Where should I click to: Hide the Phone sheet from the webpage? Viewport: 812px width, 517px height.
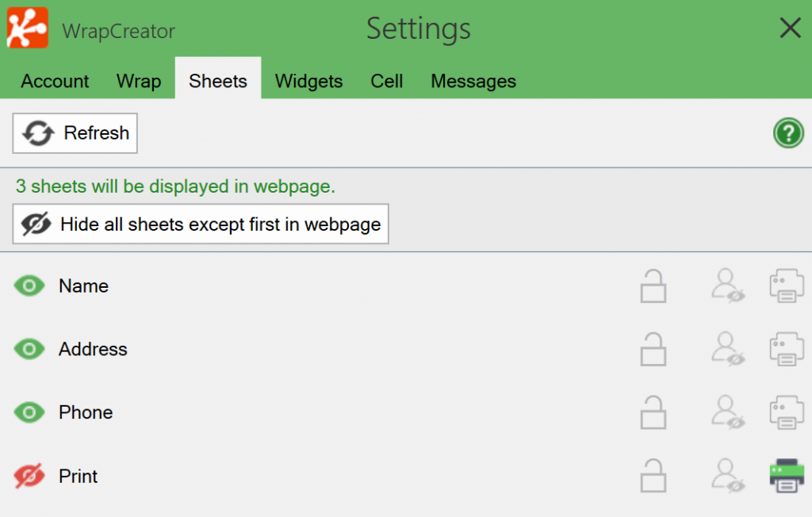pos(29,412)
